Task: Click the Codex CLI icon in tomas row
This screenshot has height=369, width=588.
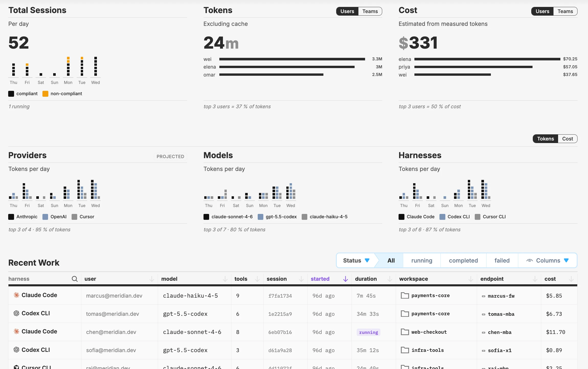Action: pos(16,313)
